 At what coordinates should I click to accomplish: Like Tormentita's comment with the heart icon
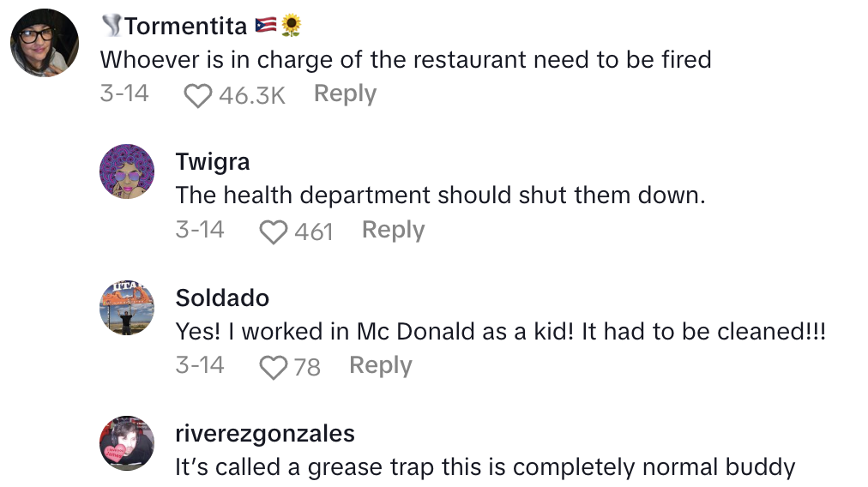(198, 95)
